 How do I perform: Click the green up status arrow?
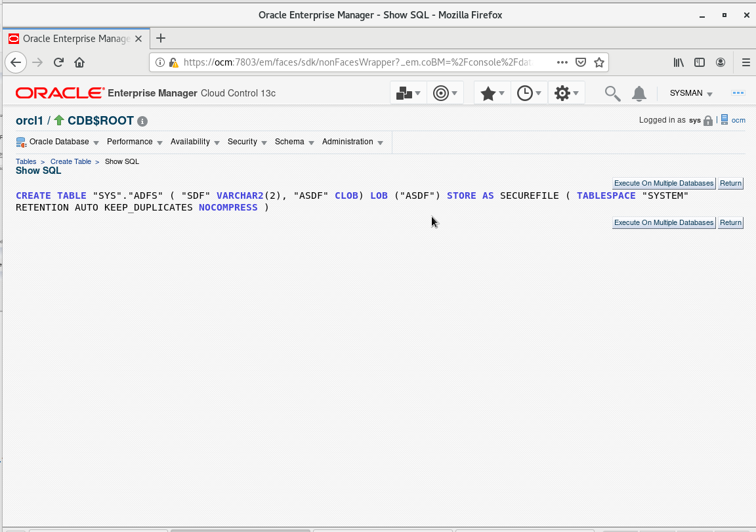coord(59,120)
